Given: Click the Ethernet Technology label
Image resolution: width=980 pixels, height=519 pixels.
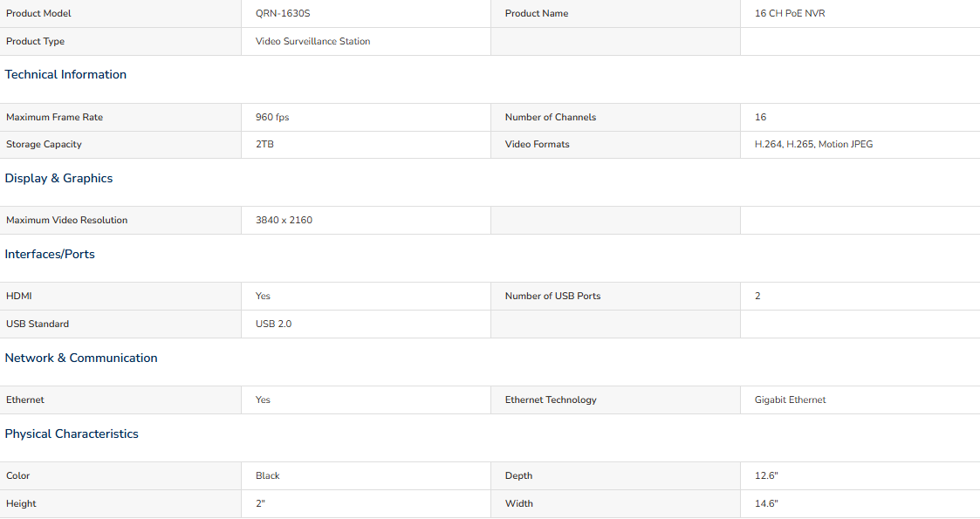Looking at the screenshot, I should [x=551, y=399].
